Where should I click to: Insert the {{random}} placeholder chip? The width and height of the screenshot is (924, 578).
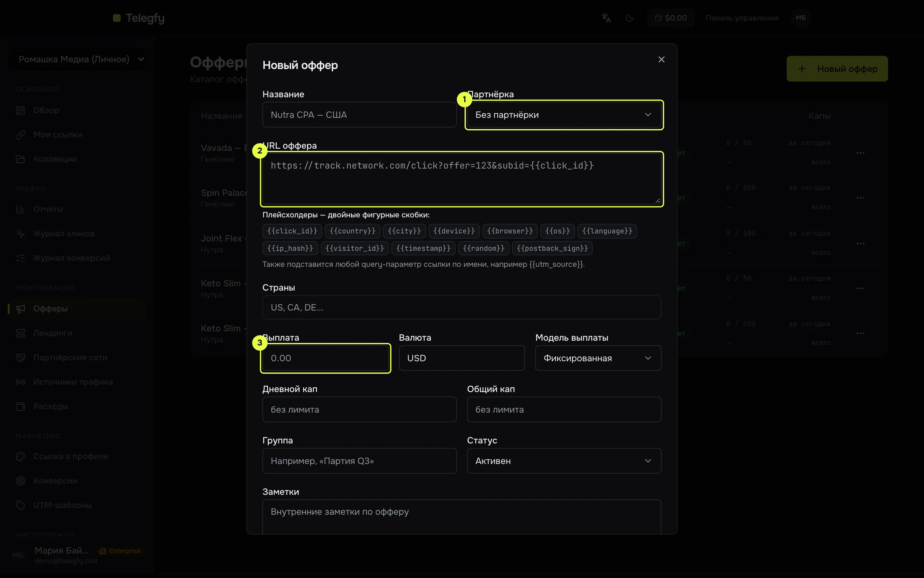pos(483,249)
